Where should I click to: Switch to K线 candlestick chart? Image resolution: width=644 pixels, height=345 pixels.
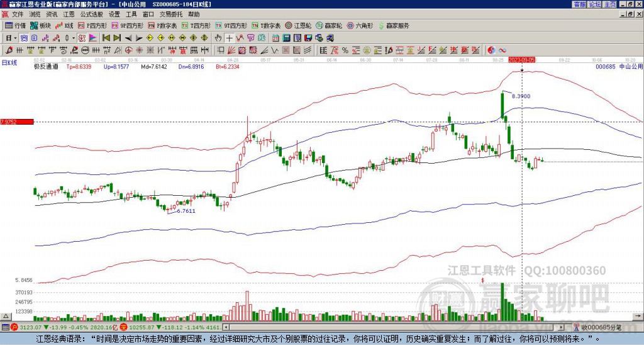[x=65, y=25]
